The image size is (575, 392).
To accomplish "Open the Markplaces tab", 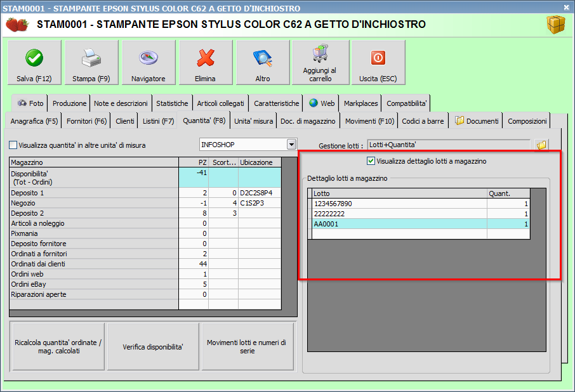I will [360, 103].
